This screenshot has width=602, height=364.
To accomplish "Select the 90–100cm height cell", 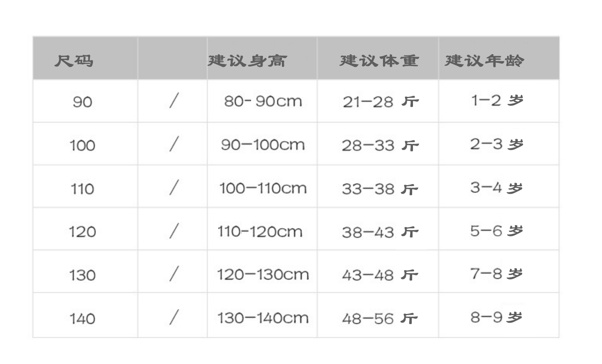I will click(263, 144).
